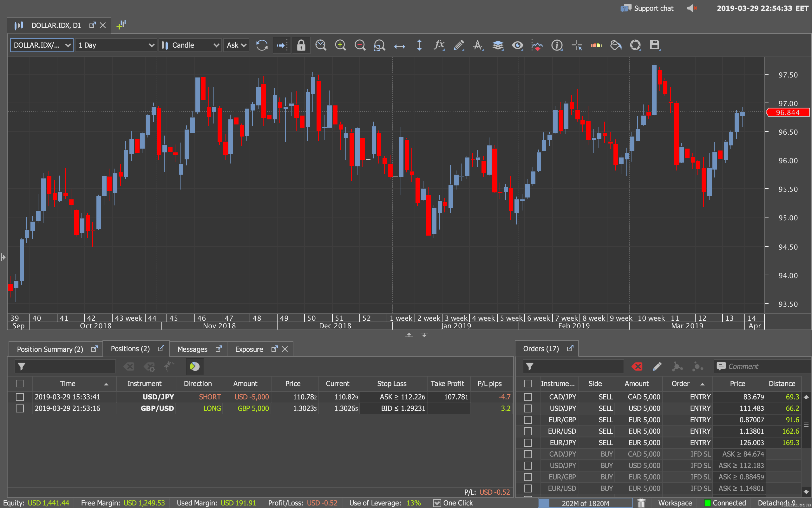Click the red cancel order icon
Viewport: 812px width, 508px height.
click(x=637, y=366)
